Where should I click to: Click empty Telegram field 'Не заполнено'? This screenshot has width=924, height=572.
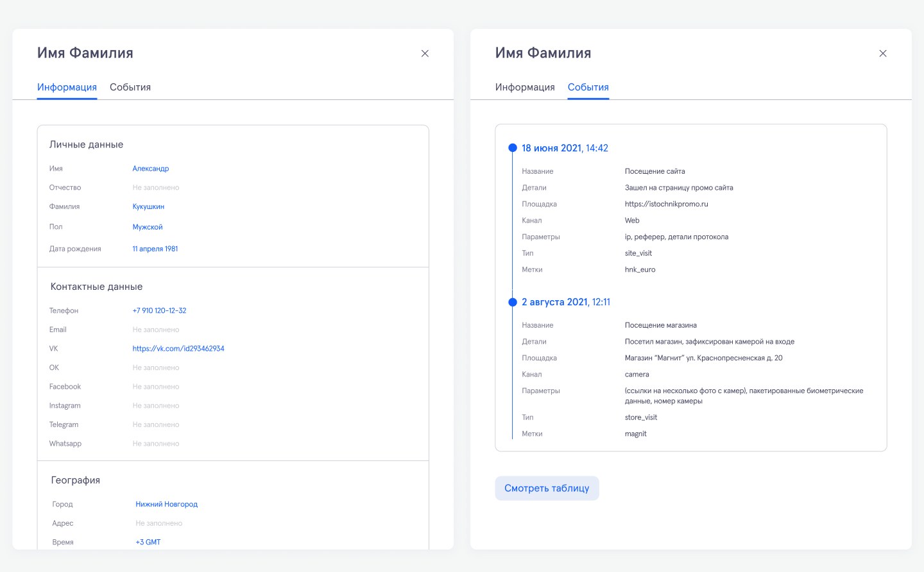(x=156, y=425)
